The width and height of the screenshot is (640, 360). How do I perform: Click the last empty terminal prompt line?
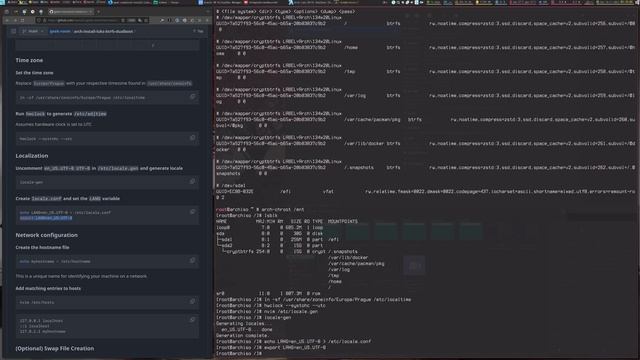239,353
